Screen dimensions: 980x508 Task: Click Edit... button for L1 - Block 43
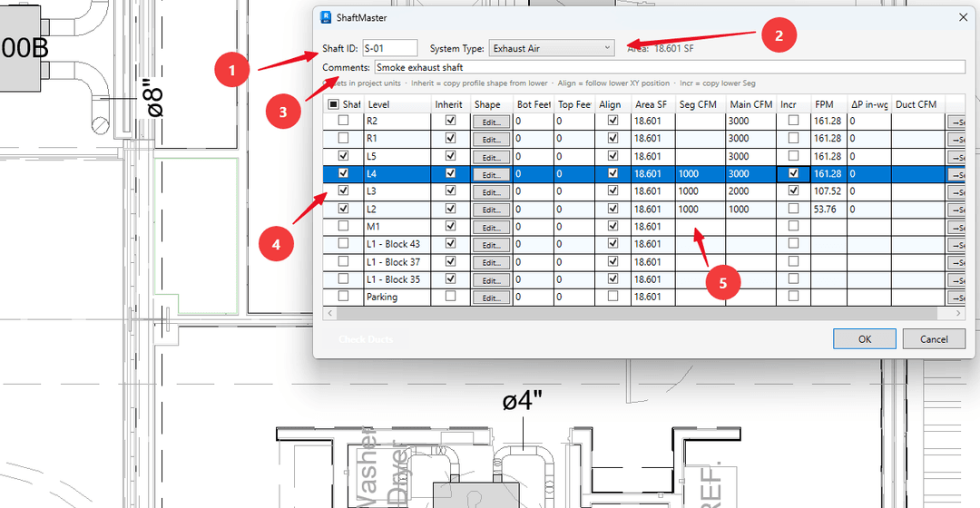491,245
